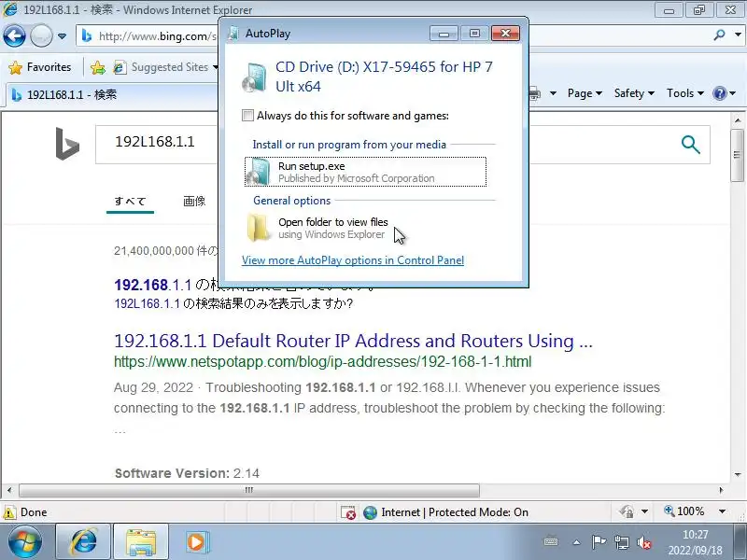Click the Bing icon in the address bar
747x560 pixels.
pos(86,35)
